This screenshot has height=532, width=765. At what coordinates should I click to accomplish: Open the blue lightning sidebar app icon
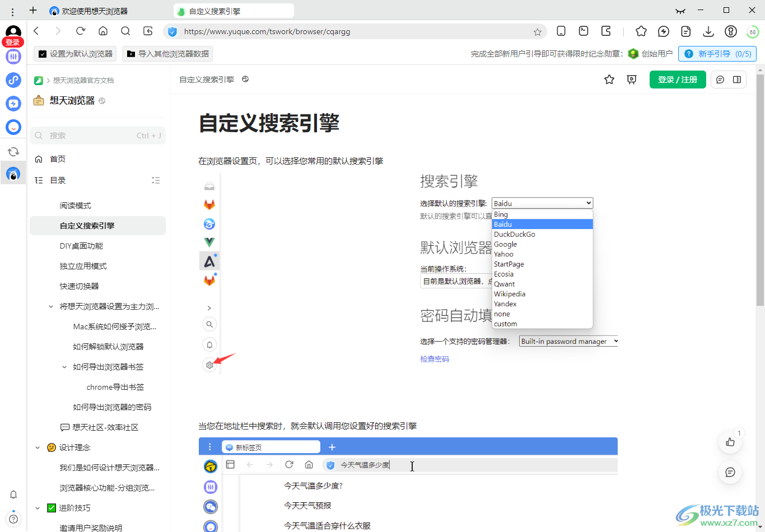click(x=13, y=103)
